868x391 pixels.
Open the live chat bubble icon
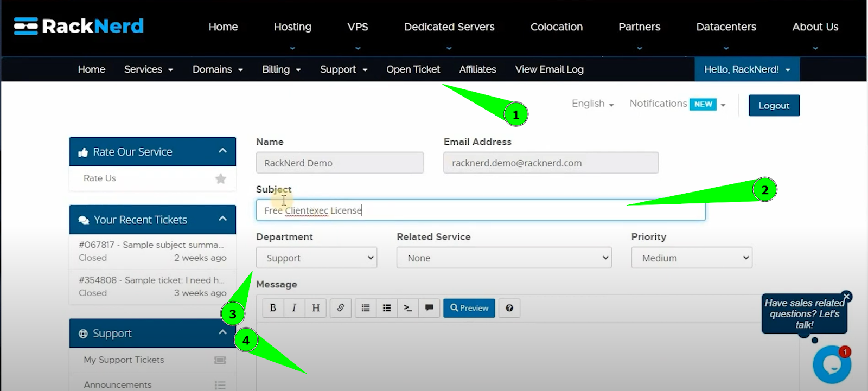(x=832, y=364)
